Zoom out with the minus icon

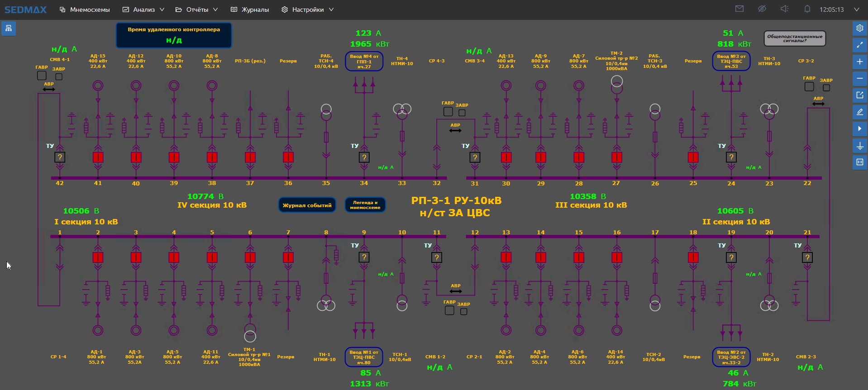[x=859, y=78]
